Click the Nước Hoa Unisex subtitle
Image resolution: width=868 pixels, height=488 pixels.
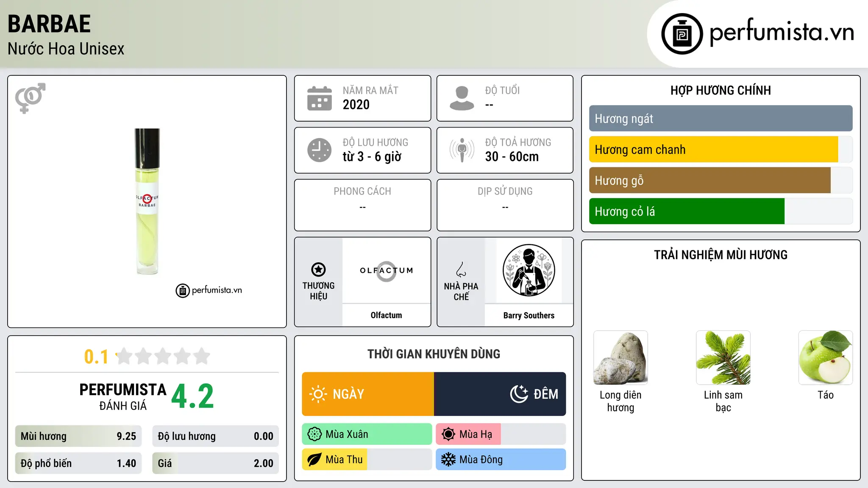pos(66,49)
